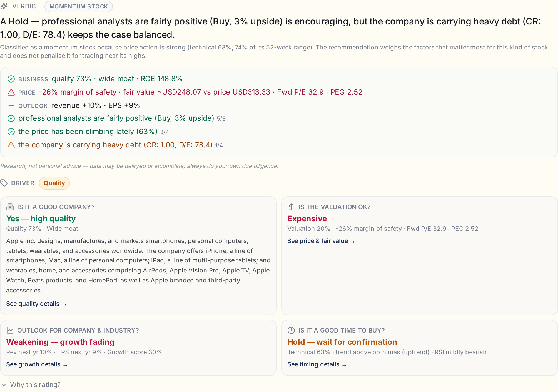
Task: Click the chevron next to 'Why this rating?'
Action: [4, 385]
